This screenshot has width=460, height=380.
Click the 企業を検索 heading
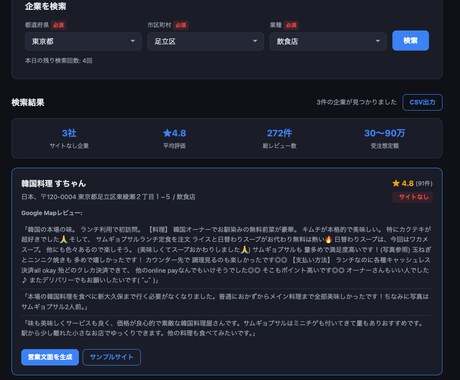pyautogui.click(x=46, y=6)
